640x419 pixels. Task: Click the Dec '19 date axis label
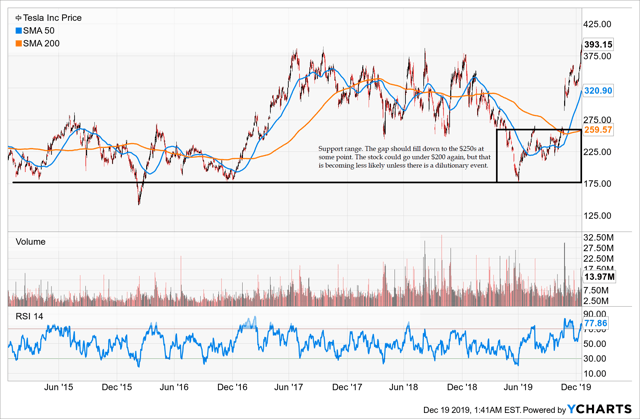click(x=575, y=387)
